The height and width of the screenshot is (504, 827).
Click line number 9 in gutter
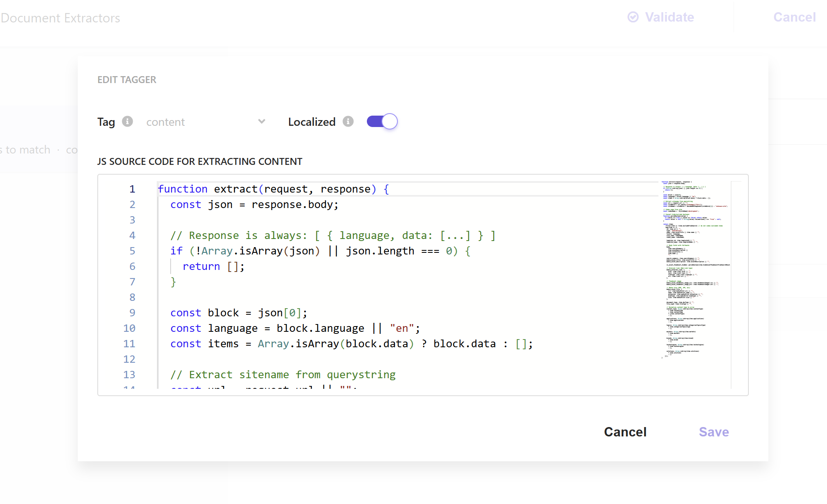tap(132, 313)
